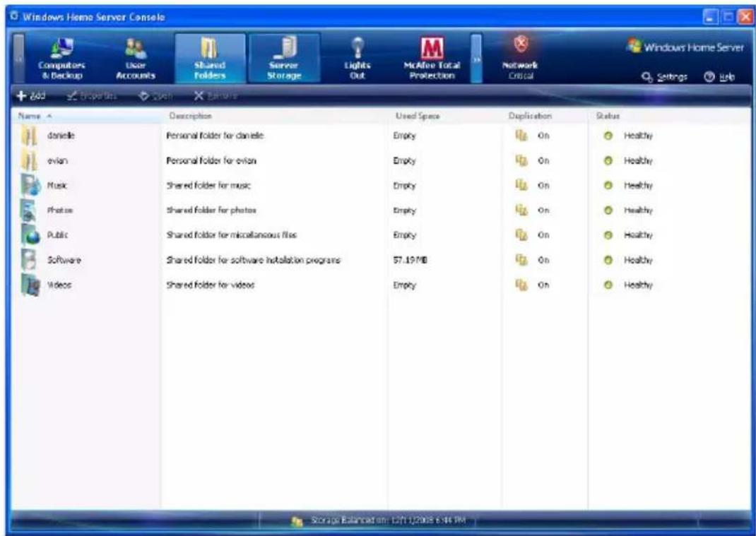Viewport: 756px width, 536px height.
Task: Click "Shared folder for photos" description
Action: [211, 210]
